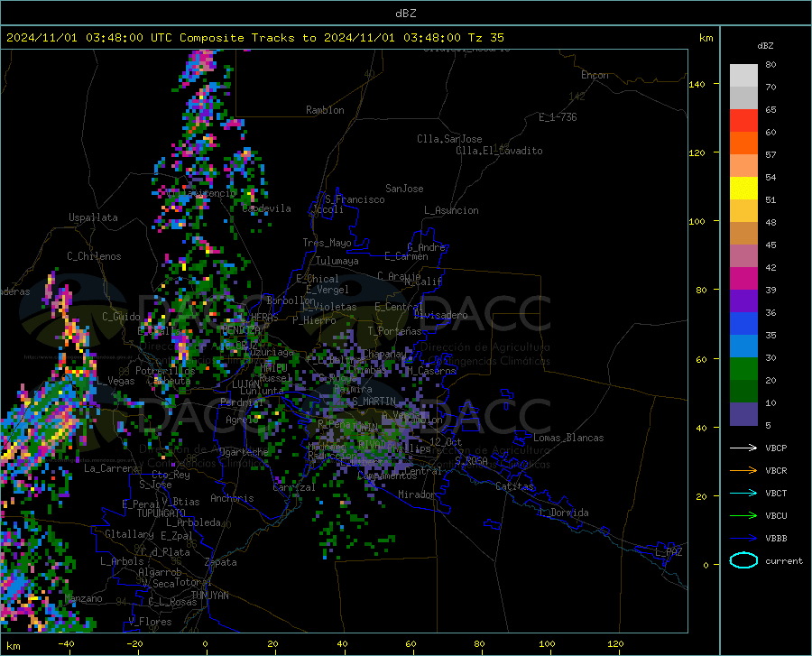
Task: Click the S_MARTIN place label
Action: click(x=374, y=402)
